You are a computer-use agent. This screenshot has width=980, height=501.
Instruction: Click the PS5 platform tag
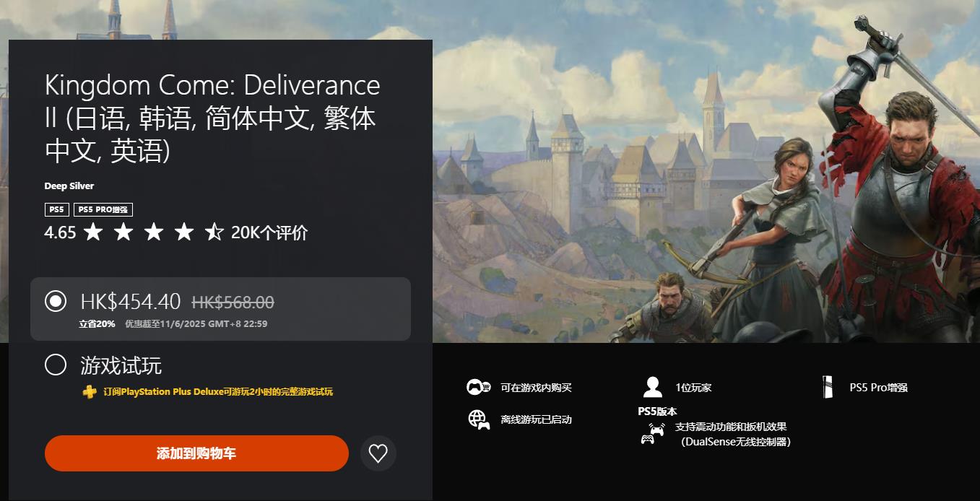(x=56, y=209)
